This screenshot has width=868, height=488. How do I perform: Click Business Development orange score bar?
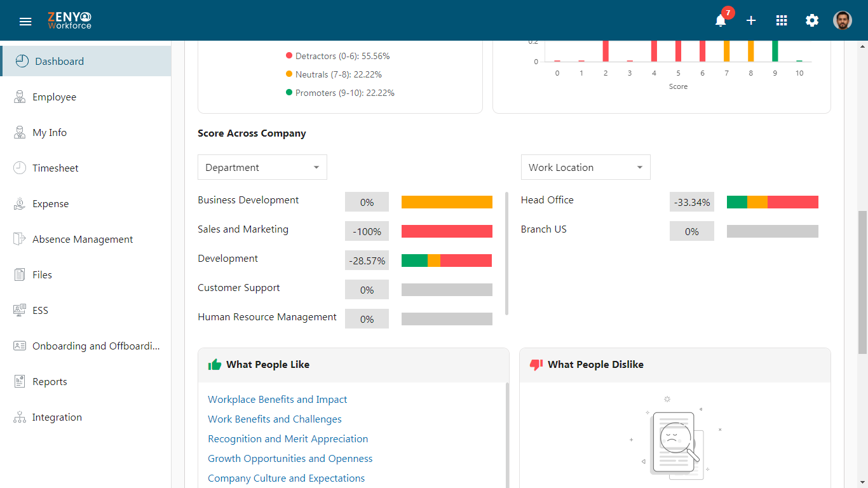click(447, 202)
